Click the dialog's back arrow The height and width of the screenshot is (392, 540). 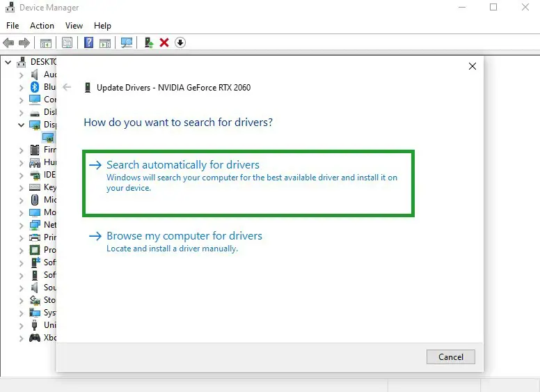67,87
